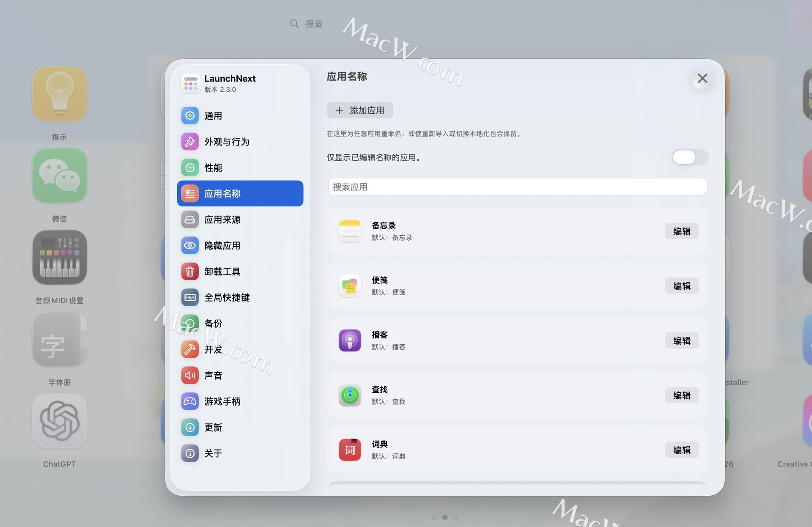Click the 更新 download arrow icon
Screen dimensions: 812x527
coord(190,427)
